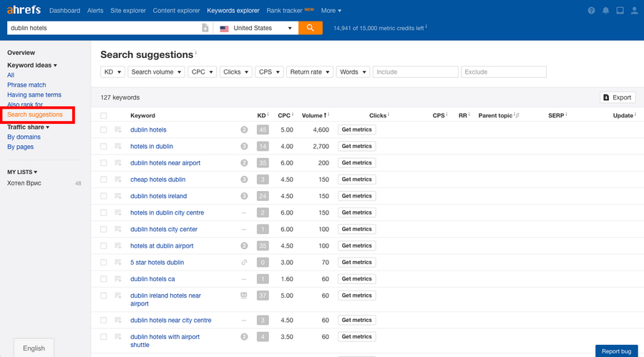Check the 'dublin hotels ireland' row checkbox

pos(104,196)
